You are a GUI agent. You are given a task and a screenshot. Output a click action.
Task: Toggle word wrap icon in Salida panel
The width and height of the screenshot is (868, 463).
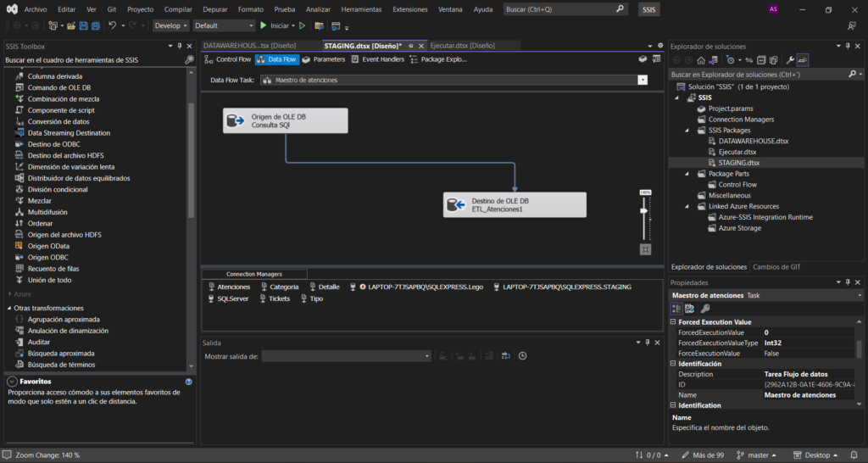pyautogui.click(x=505, y=356)
